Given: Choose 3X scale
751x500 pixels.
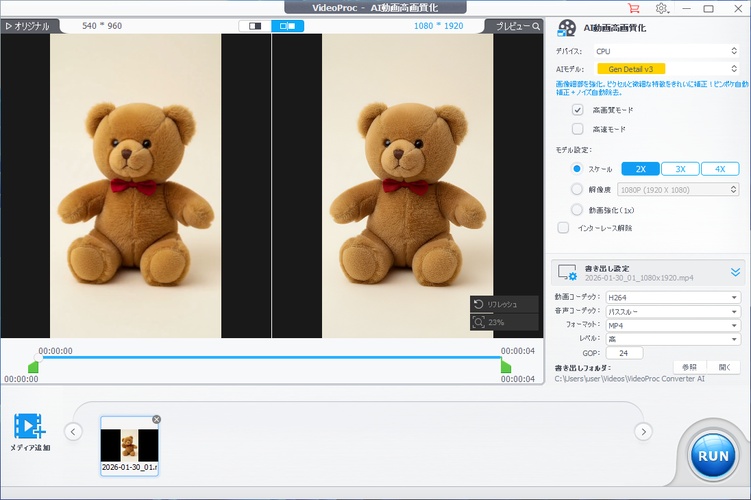Looking at the screenshot, I should (x=680, y=169).
